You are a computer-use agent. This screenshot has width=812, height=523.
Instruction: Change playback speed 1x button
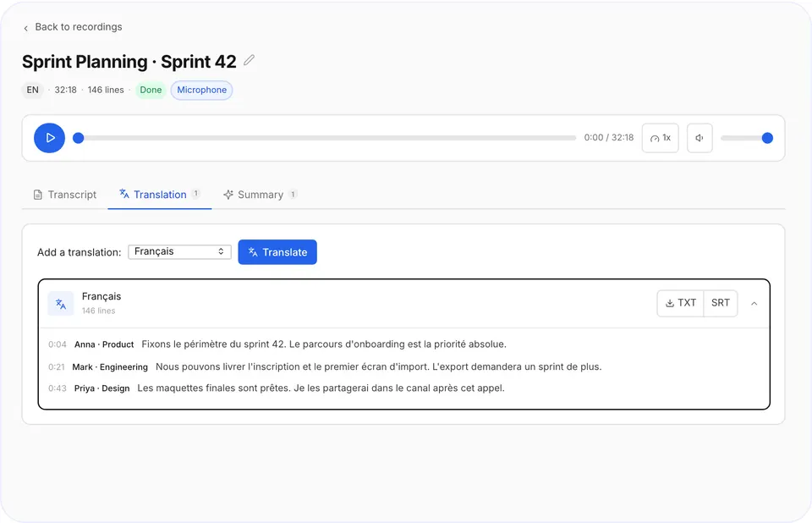click(661, 138)
